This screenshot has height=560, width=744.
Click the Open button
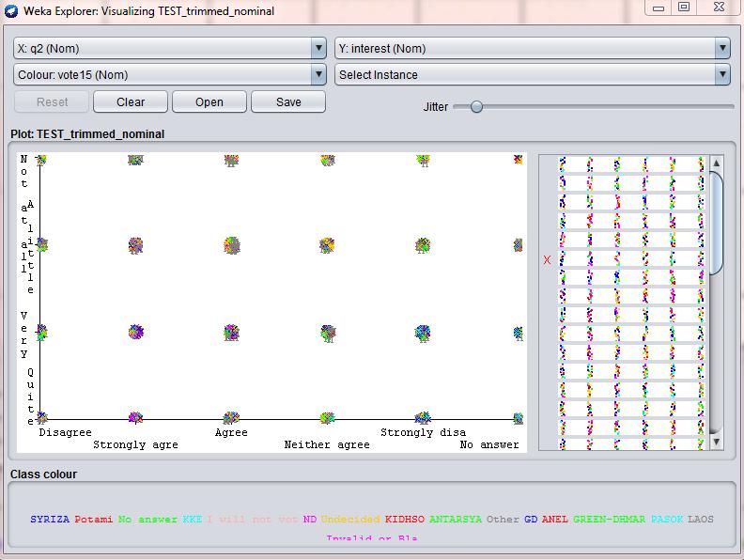209,102
